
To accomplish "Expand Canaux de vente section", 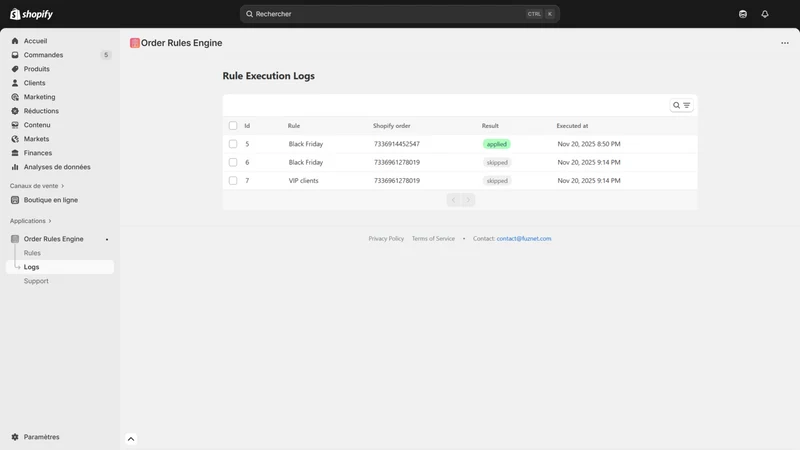I will click(37, 186).
